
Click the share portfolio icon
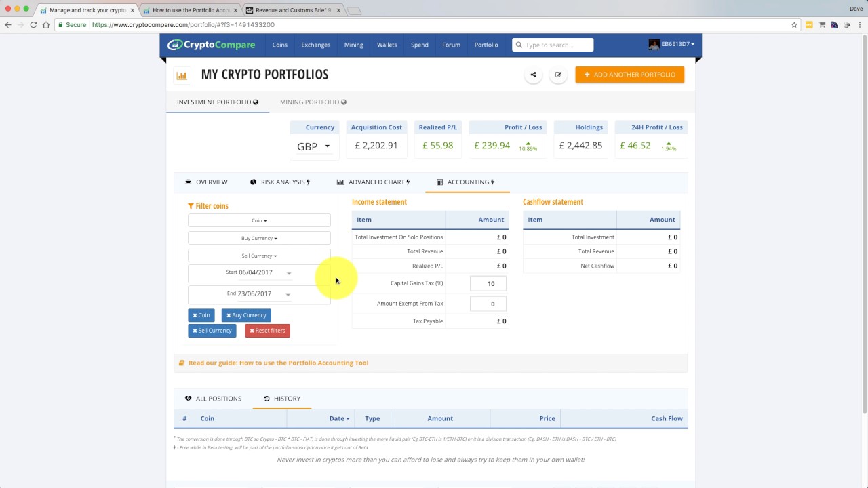coord(533,75)
